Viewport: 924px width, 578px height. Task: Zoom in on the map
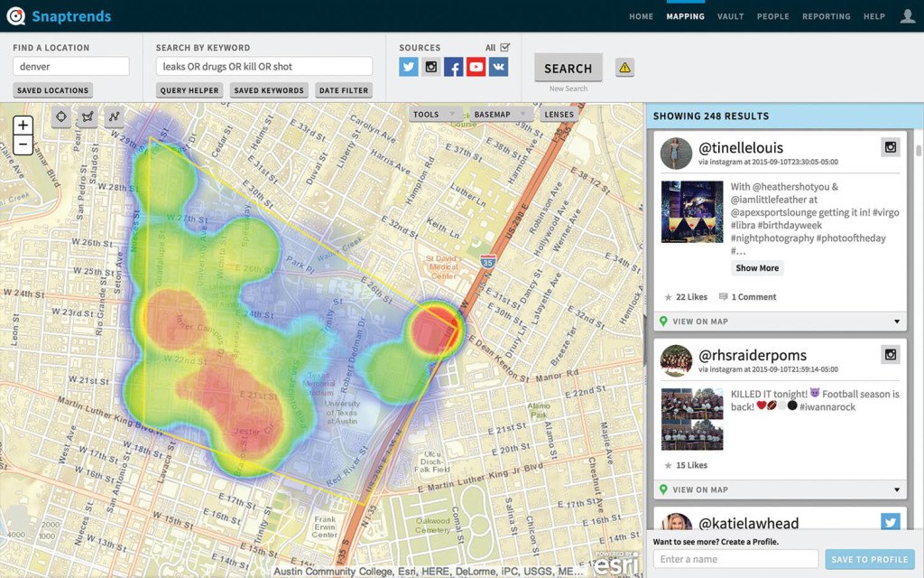23,126
